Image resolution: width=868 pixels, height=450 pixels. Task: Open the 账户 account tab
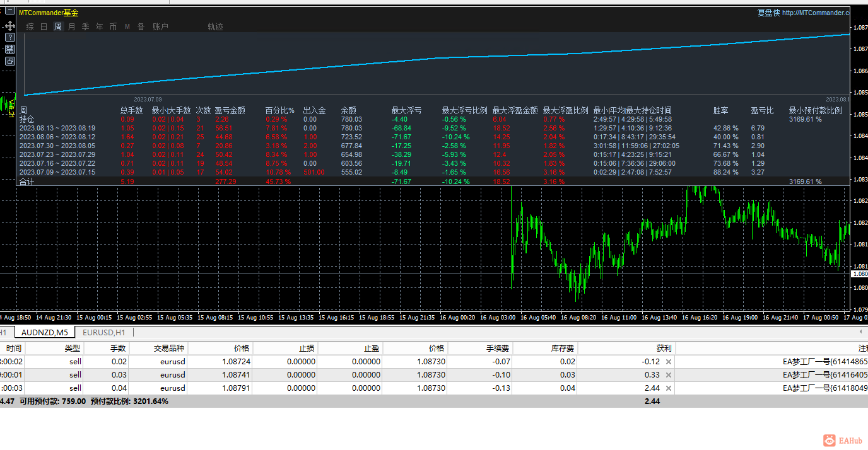click(160, 26)
